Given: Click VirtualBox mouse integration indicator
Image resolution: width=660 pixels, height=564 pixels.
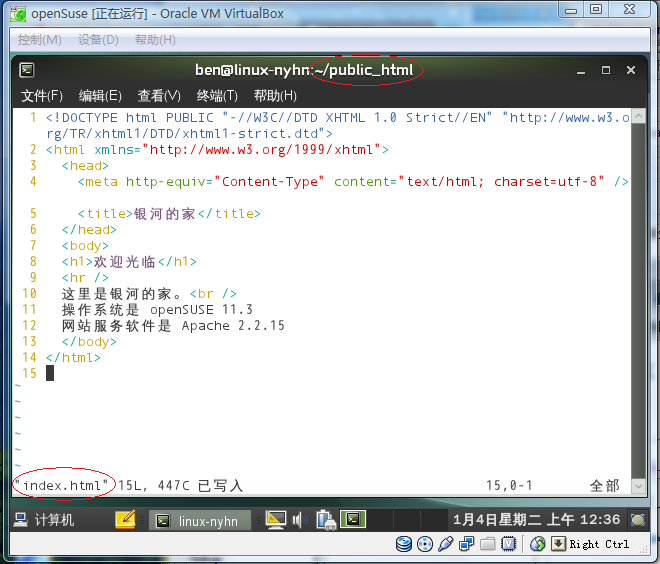Looking at the screenshot, I should point(538,544).
